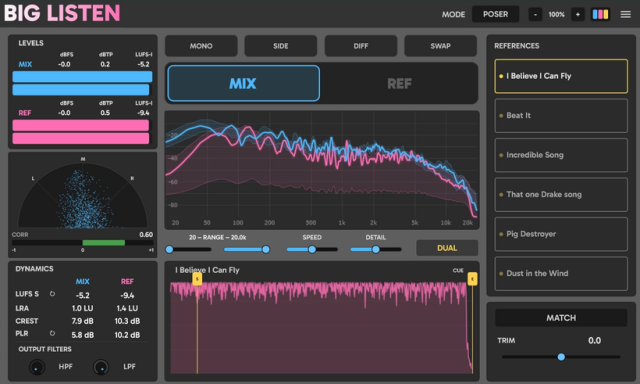This screenshot has width=640, height=384.
Task: Reset PLR measurement icon
Action: point(52,333)
